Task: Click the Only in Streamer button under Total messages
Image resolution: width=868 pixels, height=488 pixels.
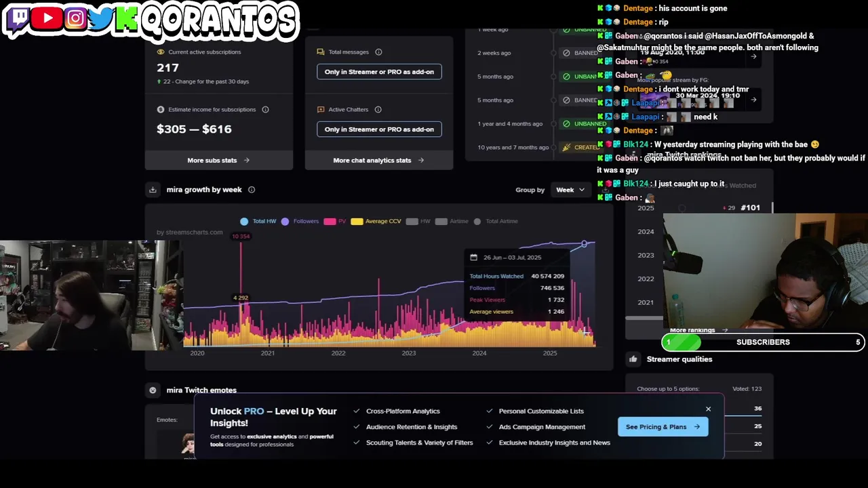Action: tap(379, 72)
